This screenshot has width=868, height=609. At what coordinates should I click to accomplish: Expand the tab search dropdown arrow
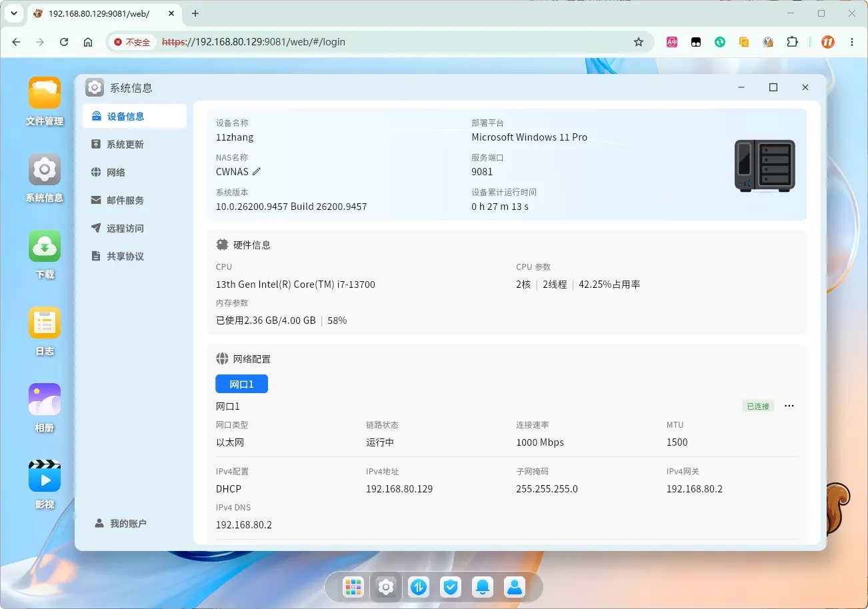point(13,13)
